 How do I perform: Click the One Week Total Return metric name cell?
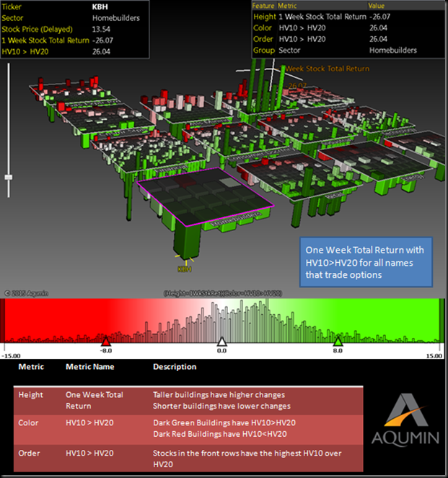(x=95, y=400)
